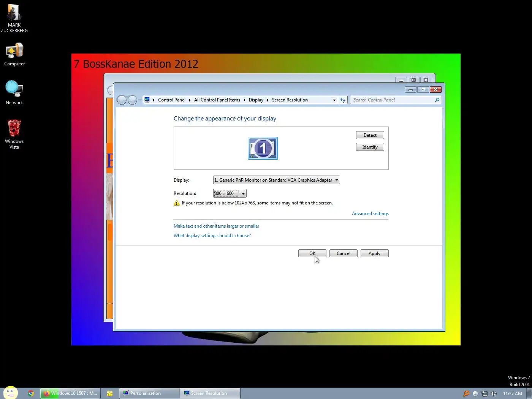This screenshot has width=532, height=399.
Task: Click the search magnifier icon
Action: 437,100
